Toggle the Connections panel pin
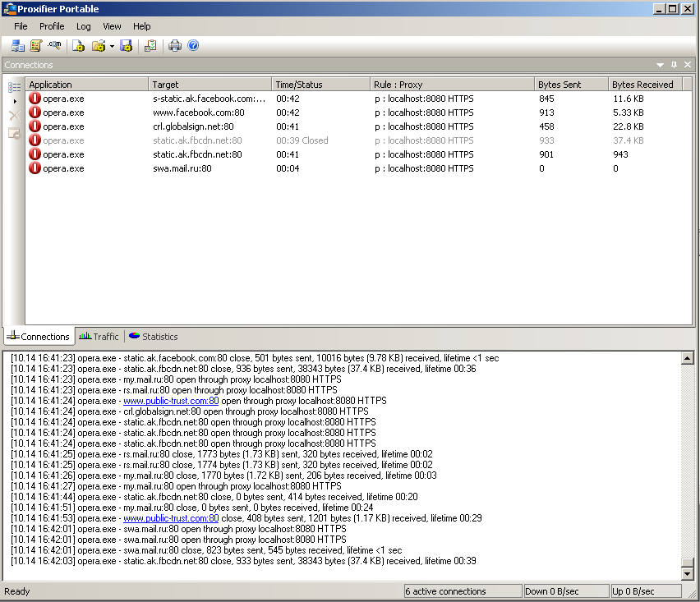This screenshot has width=700, height=602. click(674, 65)
